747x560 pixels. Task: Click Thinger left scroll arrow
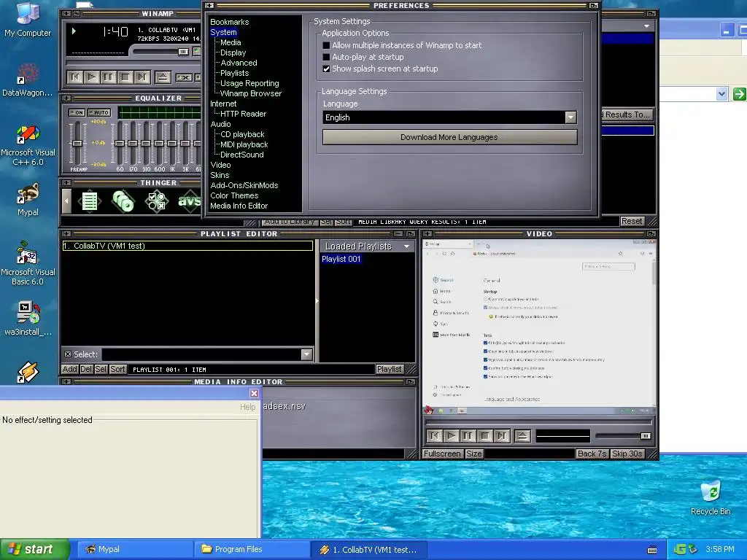66,201
